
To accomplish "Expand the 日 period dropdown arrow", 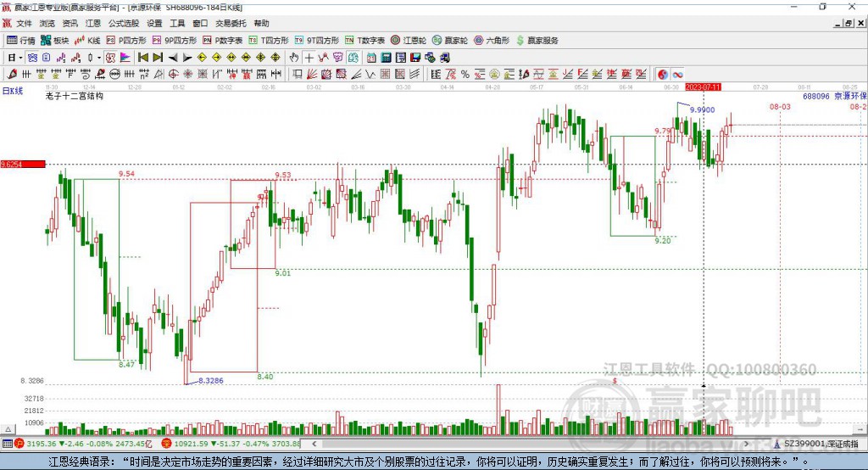I will [x=20, y=58].
